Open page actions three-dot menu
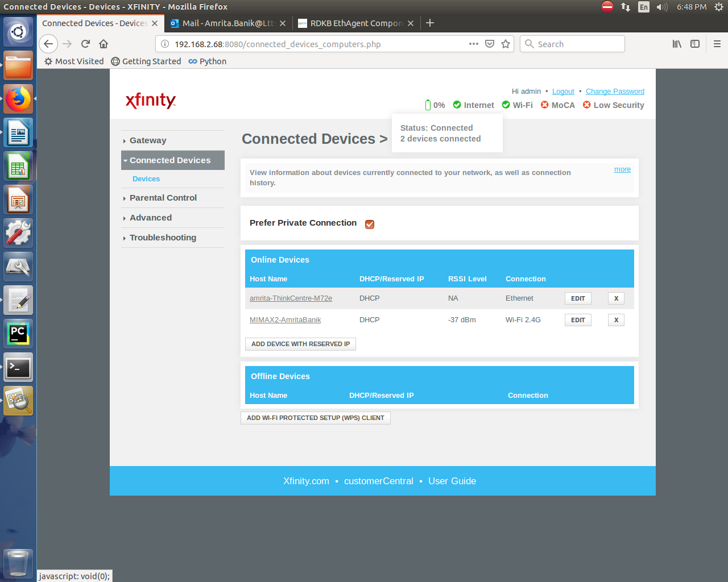 [473, 44]
